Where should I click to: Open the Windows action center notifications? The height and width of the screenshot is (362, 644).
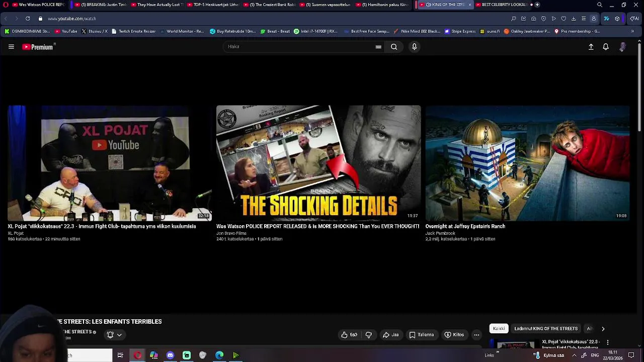tap(631, 355)
